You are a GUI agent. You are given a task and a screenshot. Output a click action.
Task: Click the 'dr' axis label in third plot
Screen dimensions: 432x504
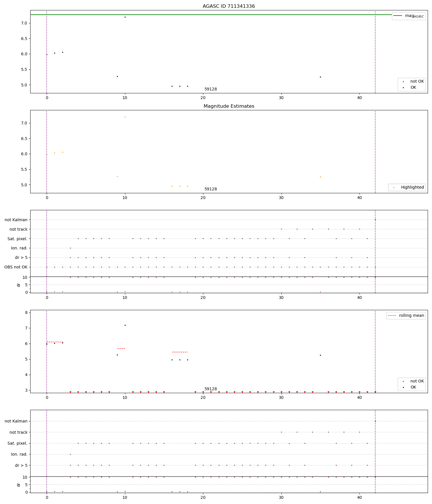point(19,285)
